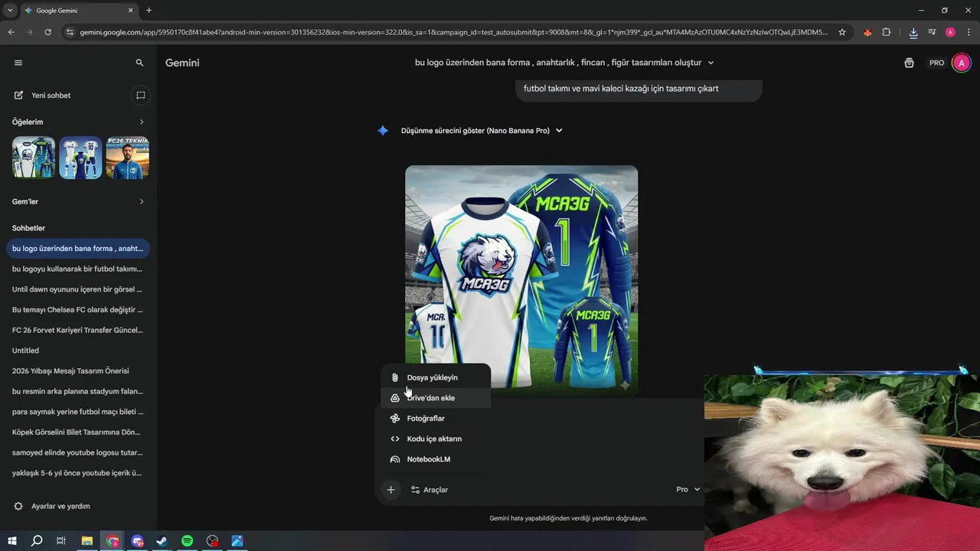
Task: Bookmark this page with star icon
Action: tap(842, 32)
